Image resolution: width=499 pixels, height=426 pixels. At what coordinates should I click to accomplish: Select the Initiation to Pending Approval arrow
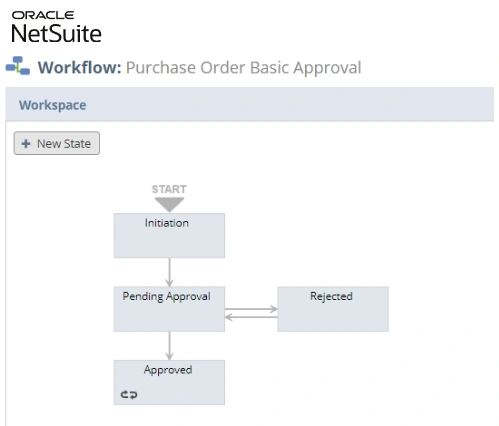(169, 272)
